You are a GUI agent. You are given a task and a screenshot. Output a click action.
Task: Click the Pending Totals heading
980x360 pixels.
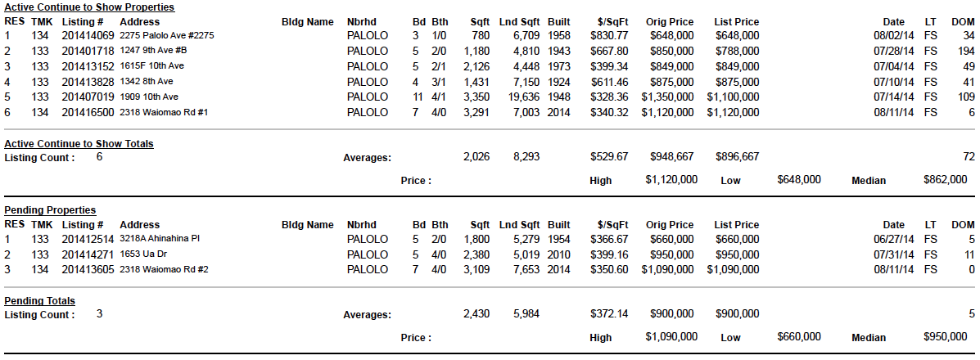click(39, 301)
